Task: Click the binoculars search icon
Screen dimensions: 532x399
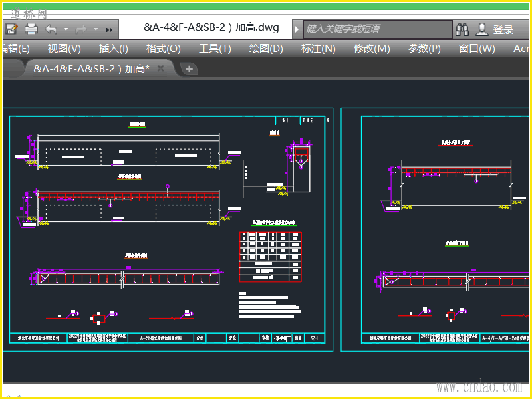Action: click(462, 29)
